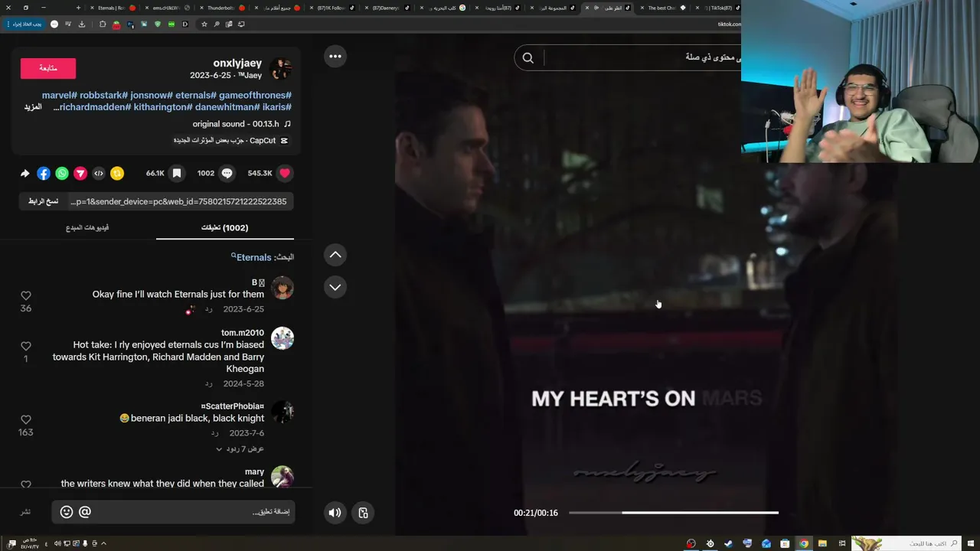The image size is (980, 551).
Task: Click the add comment input field
Action: click(x=173, y=511)
